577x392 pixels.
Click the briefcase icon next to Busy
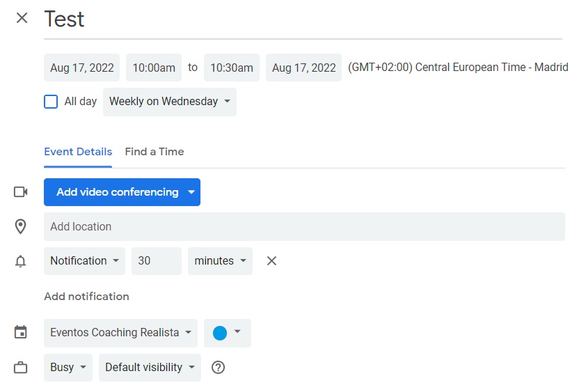(21, 368)
